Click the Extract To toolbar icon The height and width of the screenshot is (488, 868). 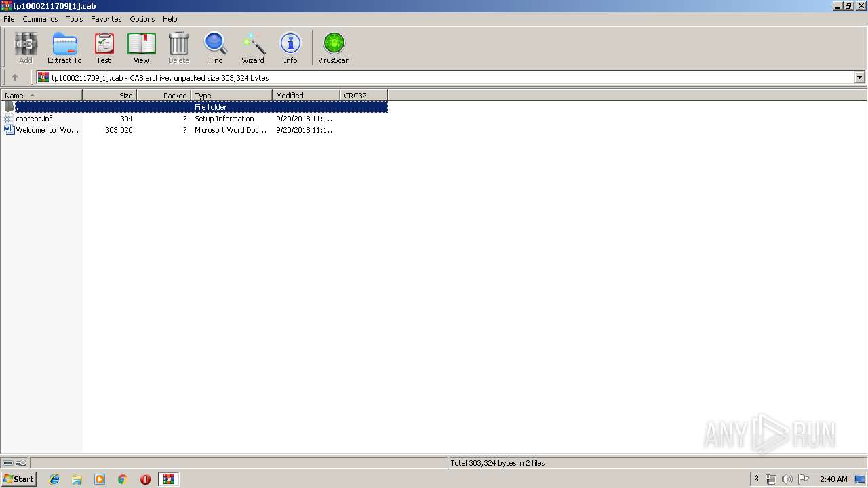64,48
